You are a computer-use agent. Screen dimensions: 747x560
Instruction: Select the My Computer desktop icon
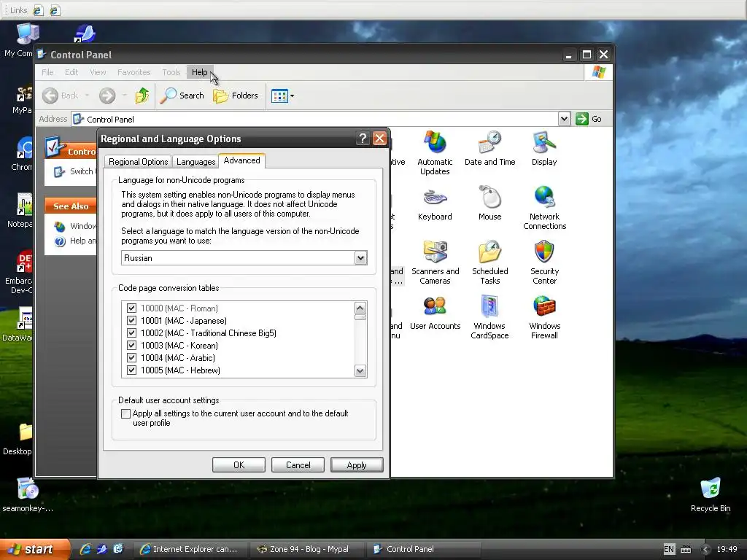pos(19,41)
